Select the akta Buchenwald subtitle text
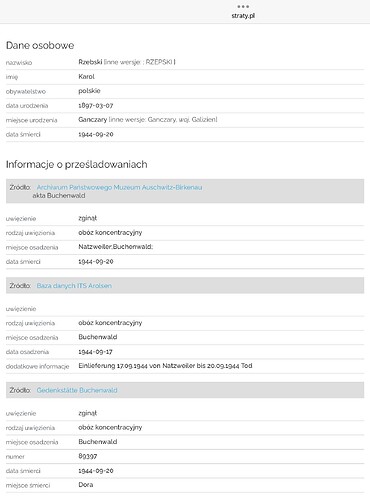 coord(59,196)
